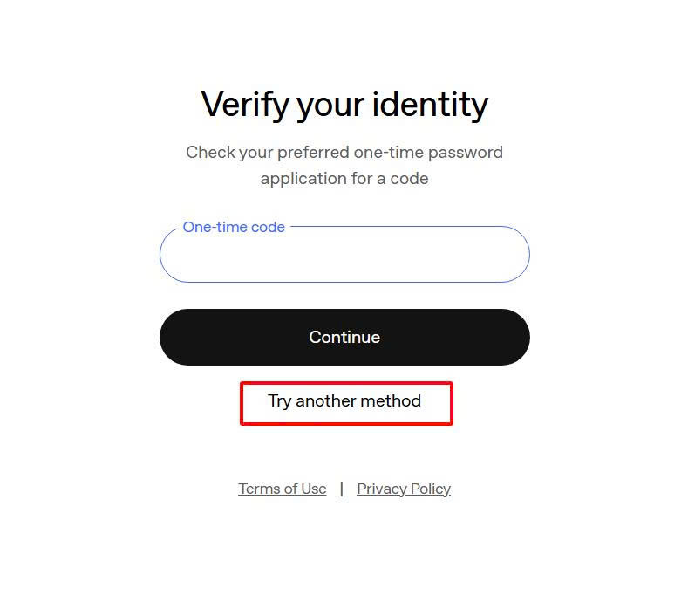Click the underlined Privacy Policy text
The width and height of the screenshot is (681, 616).
coord(404,489)
